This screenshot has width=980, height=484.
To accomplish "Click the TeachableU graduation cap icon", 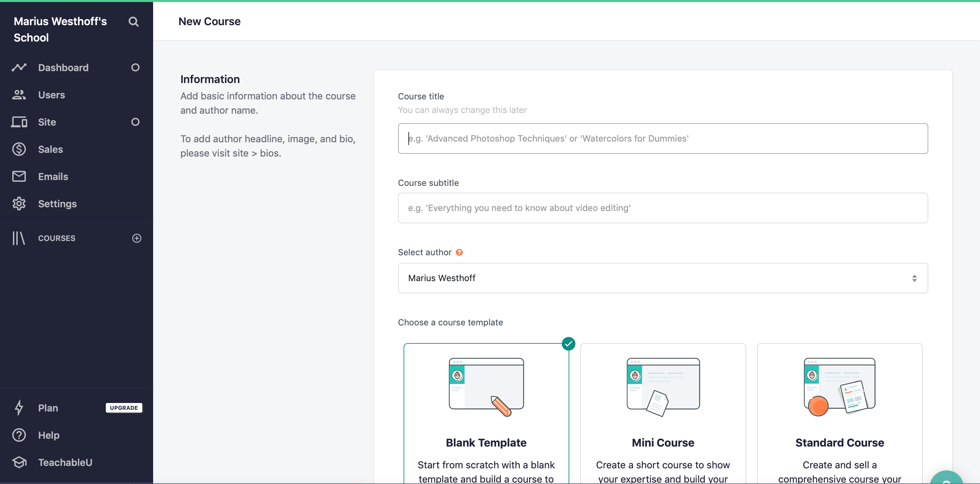I will (19, 462).
